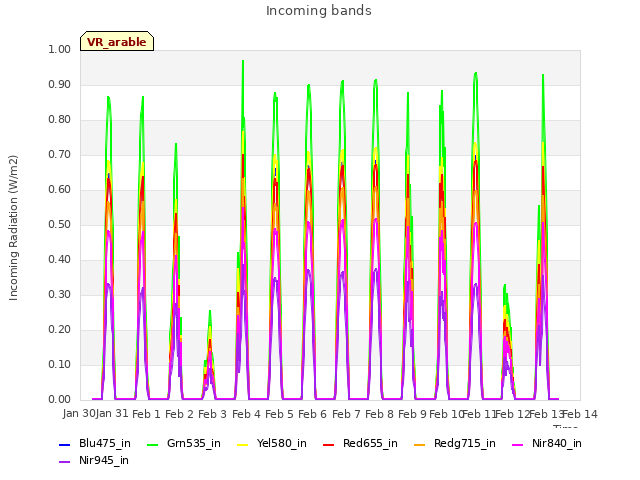
Task: Select the Redg715_in legend entry
Action: (x=455, y=443)
